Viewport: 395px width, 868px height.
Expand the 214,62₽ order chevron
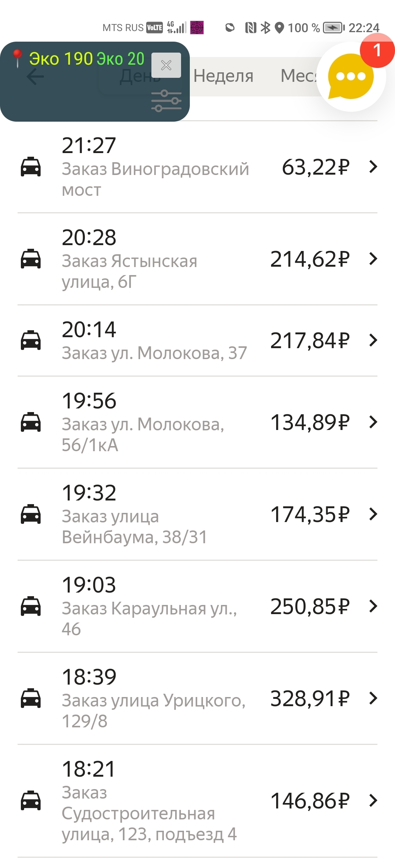pos(373,259)
